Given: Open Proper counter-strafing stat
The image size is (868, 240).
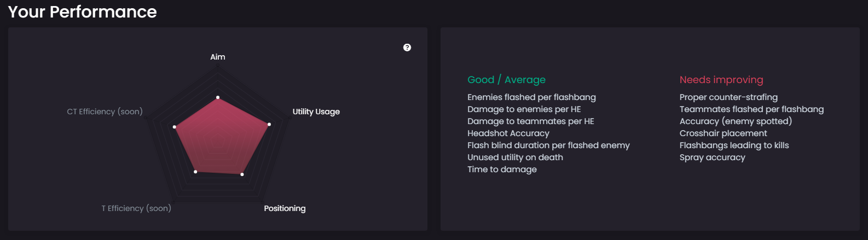Looking at the screenshot, I should tap(728, 97).
